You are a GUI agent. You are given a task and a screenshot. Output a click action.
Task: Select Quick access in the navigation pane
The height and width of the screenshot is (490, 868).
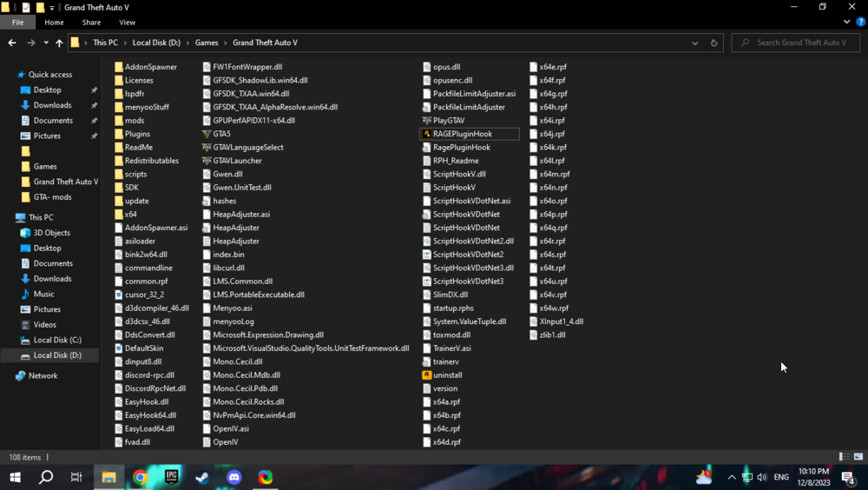[50, 74]
